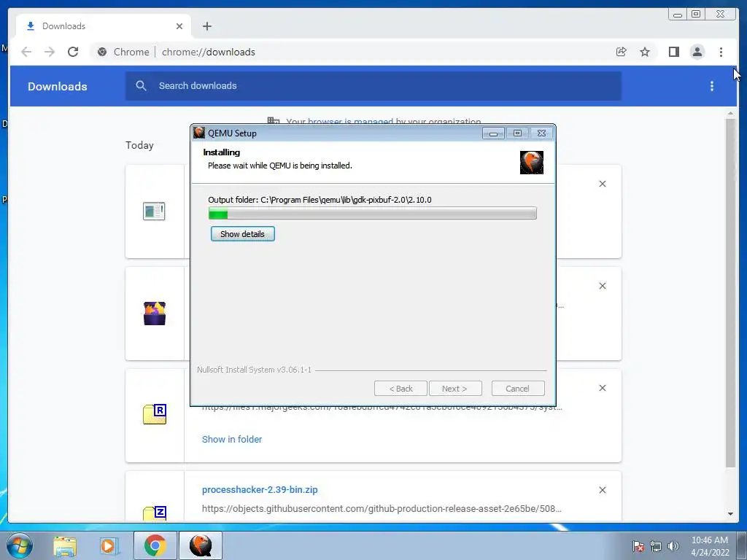Open the network tray icon
The width and height of the screenshot is (747, 560).
click(x=656, y=546)
